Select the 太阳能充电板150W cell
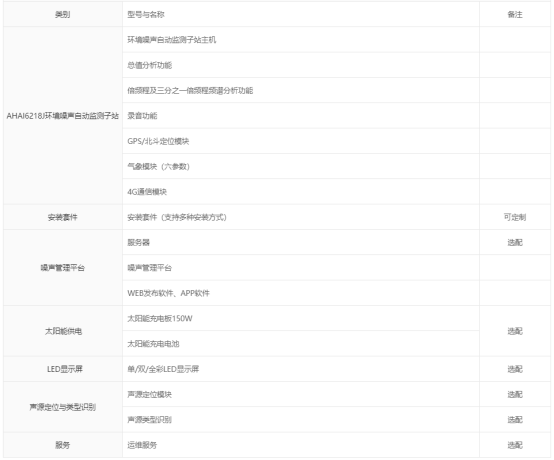The image size is (554, 460). (301, 318)
